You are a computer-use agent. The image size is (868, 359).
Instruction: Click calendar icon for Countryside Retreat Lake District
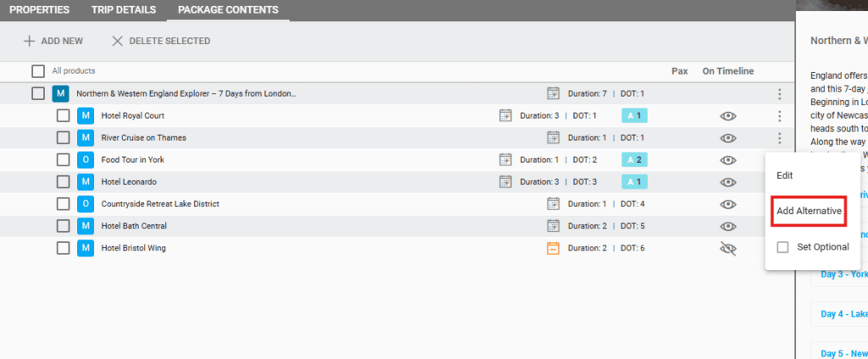coord(554,204)
